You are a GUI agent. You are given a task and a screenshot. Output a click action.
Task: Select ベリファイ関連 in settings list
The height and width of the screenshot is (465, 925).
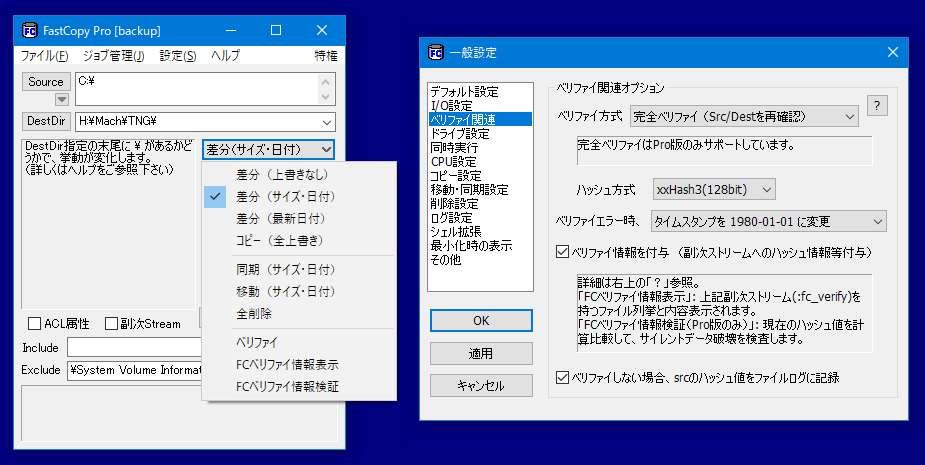[x=480, y=119]
